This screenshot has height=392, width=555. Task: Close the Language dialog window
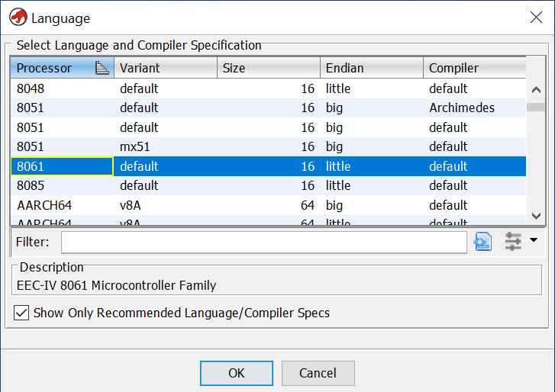[536, 17]
